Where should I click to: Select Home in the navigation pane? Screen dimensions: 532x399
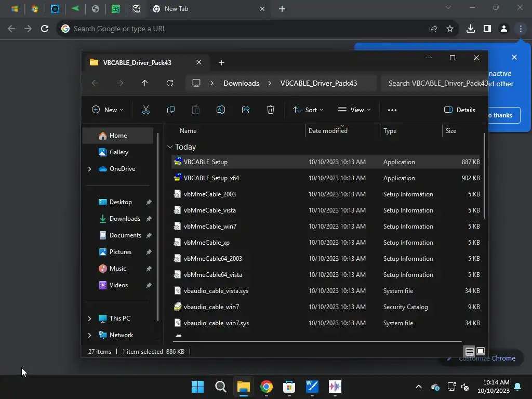[118, 136]
